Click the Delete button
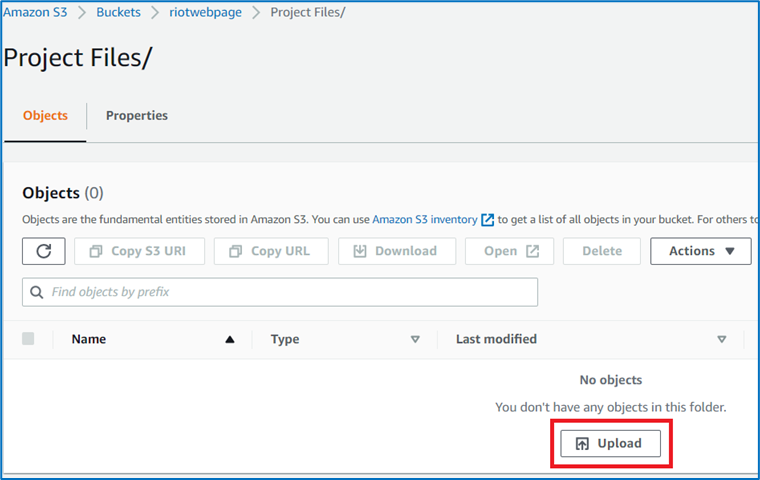Image resolution: width=760 pixels, height=480 pixels. click(x=602, y=251)
